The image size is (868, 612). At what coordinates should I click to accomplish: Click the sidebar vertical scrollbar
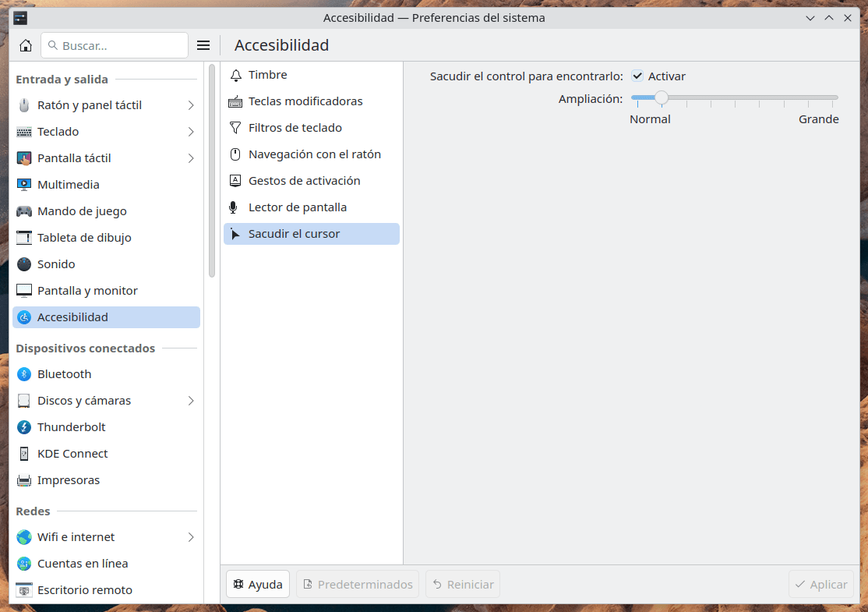click(x=212, y=171)
